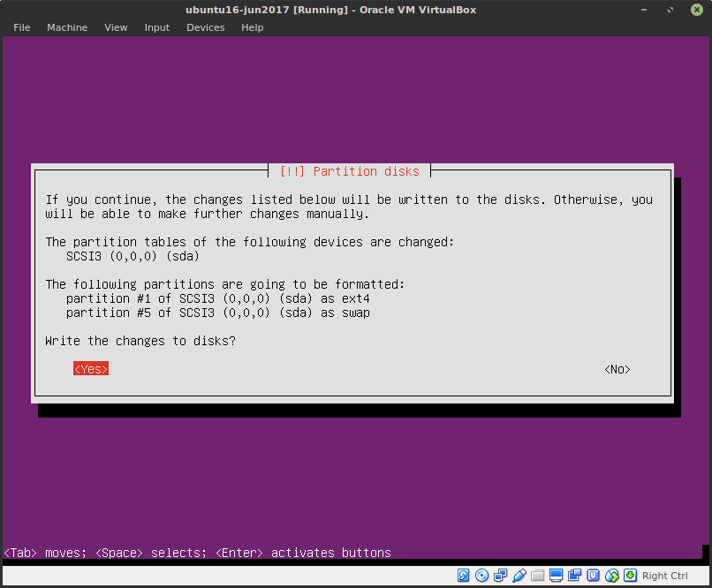The image size is (712, 588).
Task: Click the video capture status icon
Action: [575, 575]
